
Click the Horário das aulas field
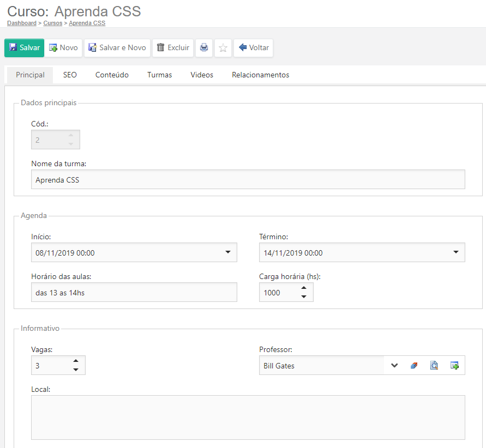point(134,293)
